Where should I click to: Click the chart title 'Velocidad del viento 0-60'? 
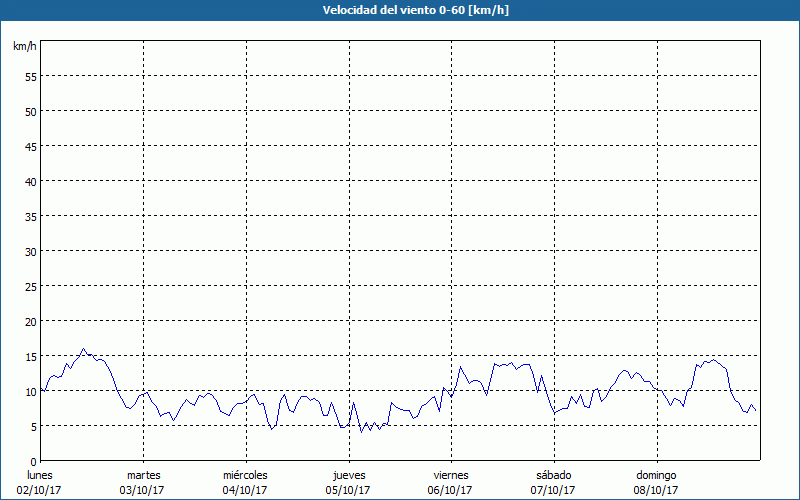(x=399, y=10)
